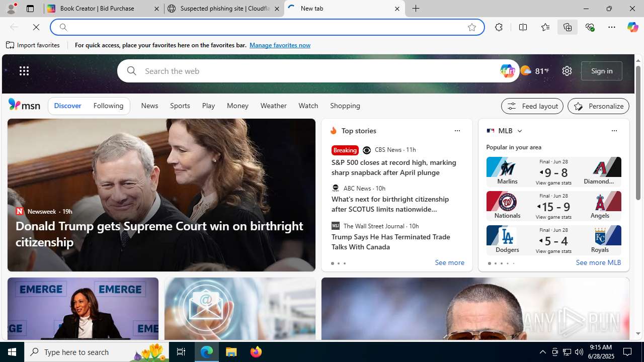This screenshot has width=644, height=362.
Task: Select third MLB carousel dot
Action: 501,263
